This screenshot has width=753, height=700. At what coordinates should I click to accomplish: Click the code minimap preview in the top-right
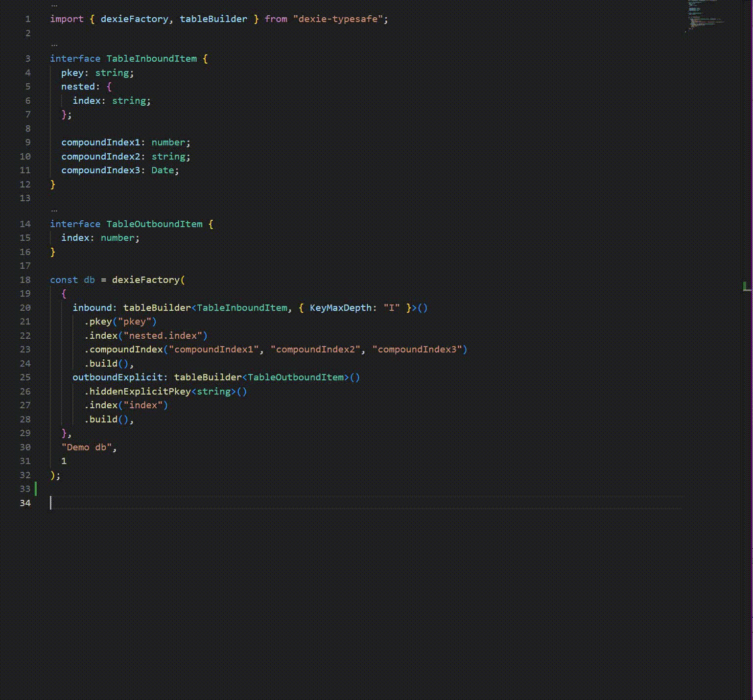(x=704, y=16)
